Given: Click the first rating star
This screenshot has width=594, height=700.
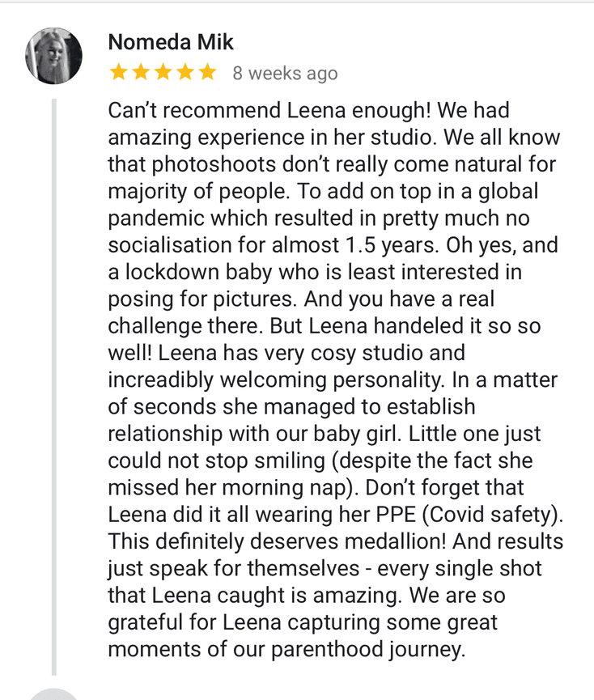Looking at the screenshot, I should (118, 73).
